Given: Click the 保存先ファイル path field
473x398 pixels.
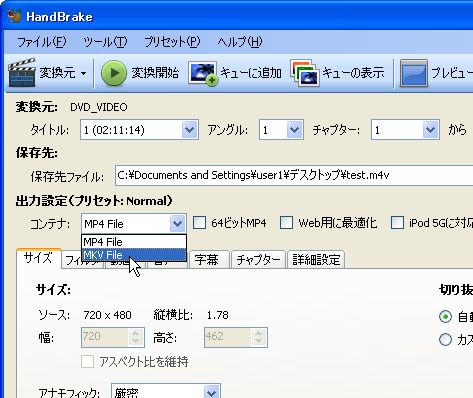Looking at the screenshot, I should pyautogui.click(x=294, y=175).
